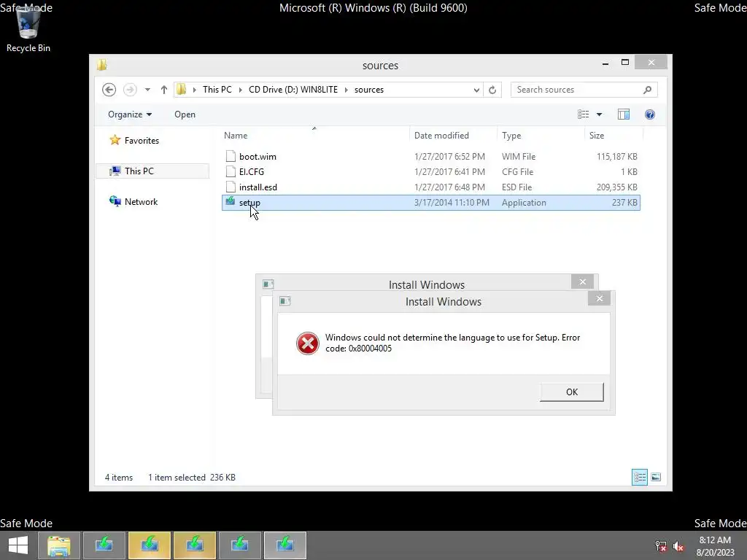The height and width of the screenshot is (560, 747).
Task: Open the Organize menu
Action: pos(130,114)
